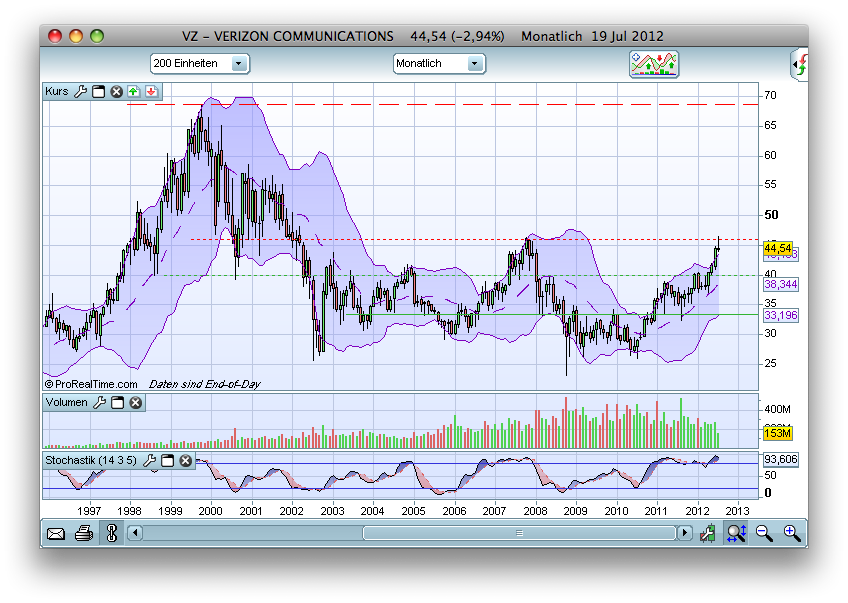Move the Kurs panel down using red arrow
Screen dimensions: 848x603
(x=151, y=91)
